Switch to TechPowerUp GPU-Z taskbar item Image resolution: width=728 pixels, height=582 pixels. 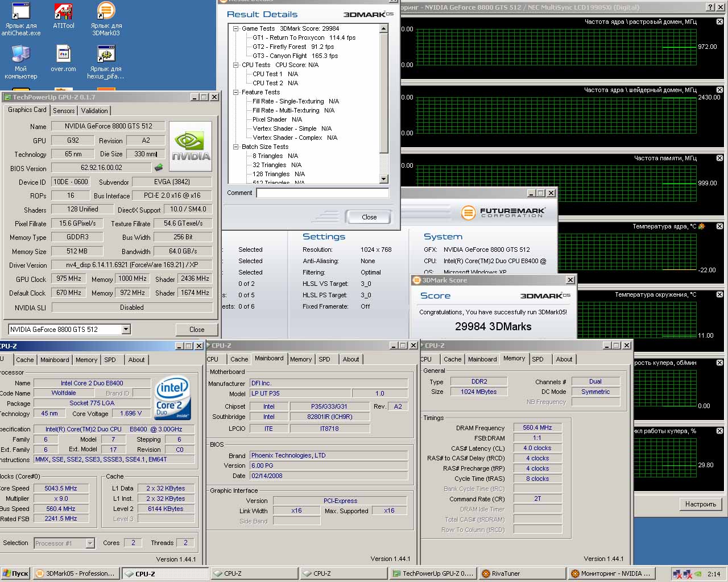tap(433, 573)
